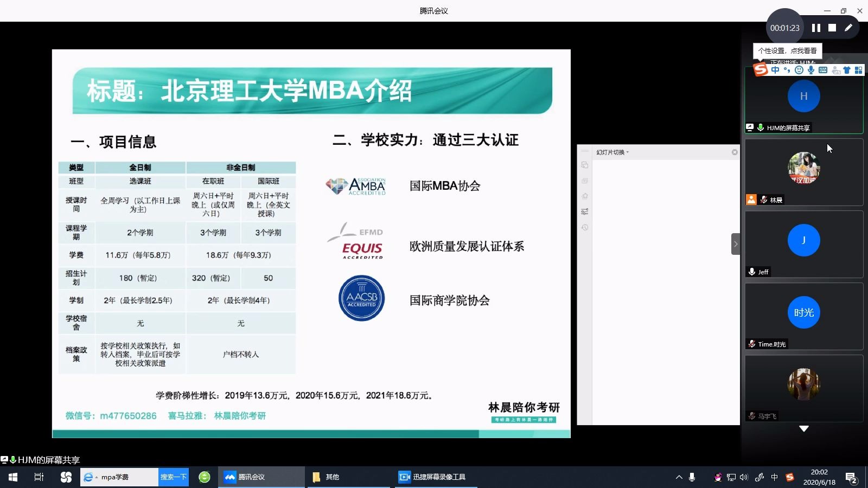Show more participants with down arrow
This screenshot has height=488, width=868.
(x=804, y=429)
